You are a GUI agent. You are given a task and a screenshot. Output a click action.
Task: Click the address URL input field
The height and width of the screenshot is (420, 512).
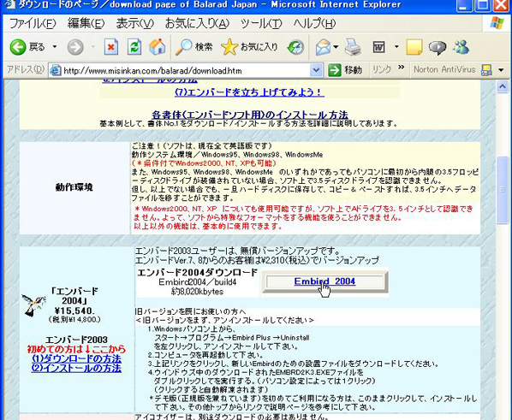(186, 70)
